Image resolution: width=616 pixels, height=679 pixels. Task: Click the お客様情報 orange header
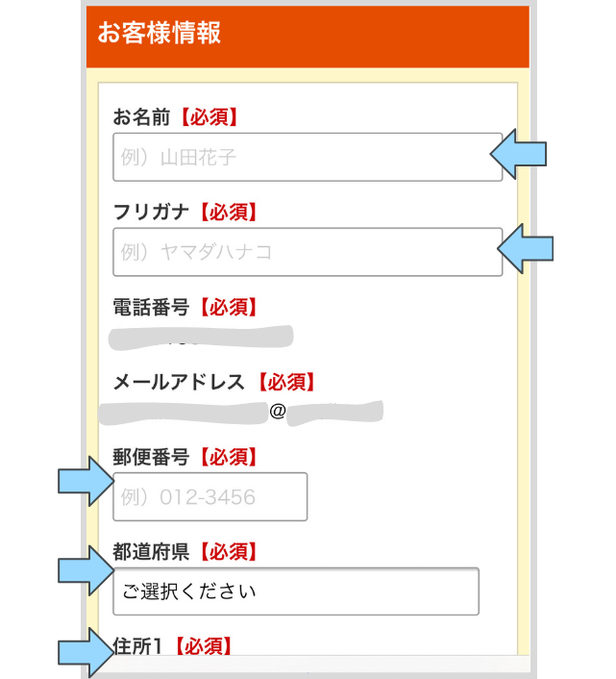click(308, 37)
